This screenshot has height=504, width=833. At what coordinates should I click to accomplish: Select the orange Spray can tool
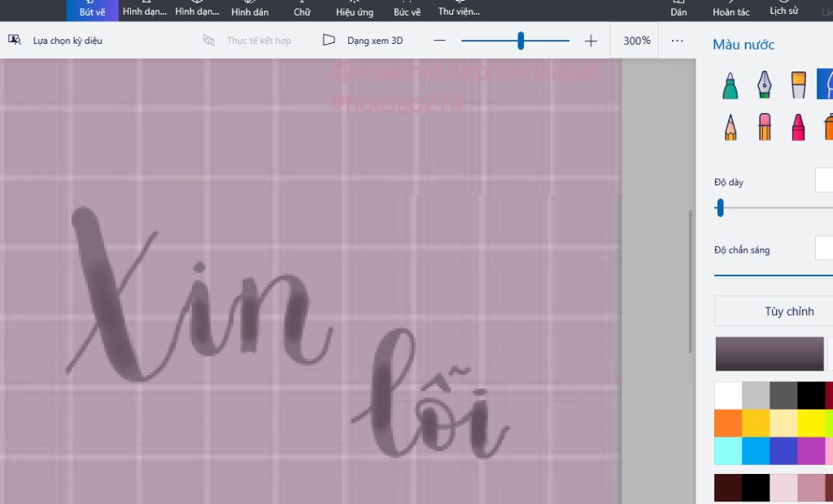[828, 127]
